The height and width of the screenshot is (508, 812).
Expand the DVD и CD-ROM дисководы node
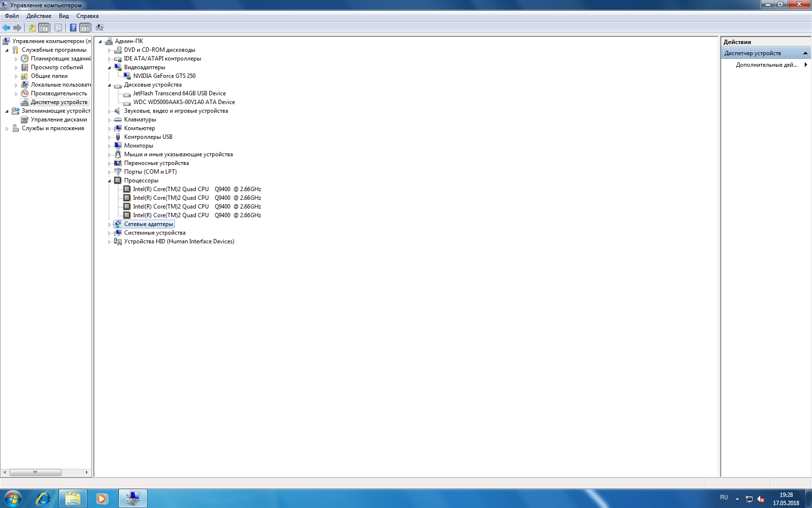tap(110, 50)
